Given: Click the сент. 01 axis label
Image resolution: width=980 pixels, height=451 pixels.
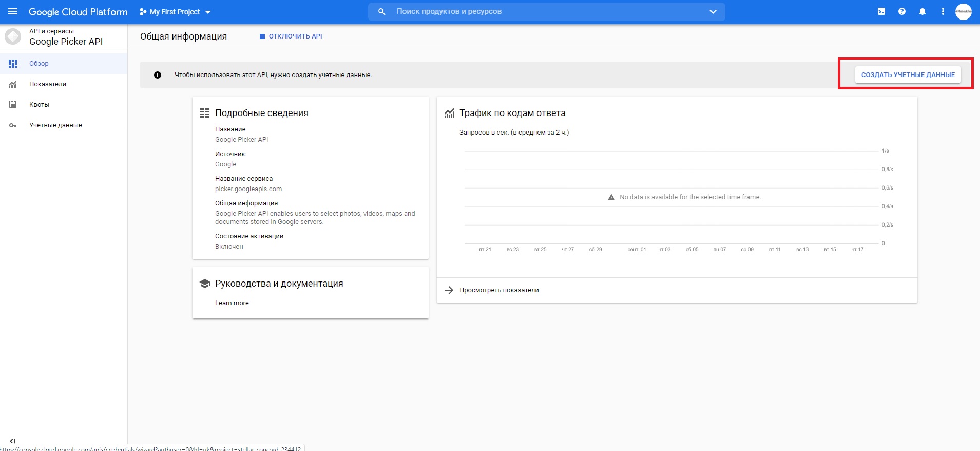Looking at the screenshot, I should [x=637, y=250].
